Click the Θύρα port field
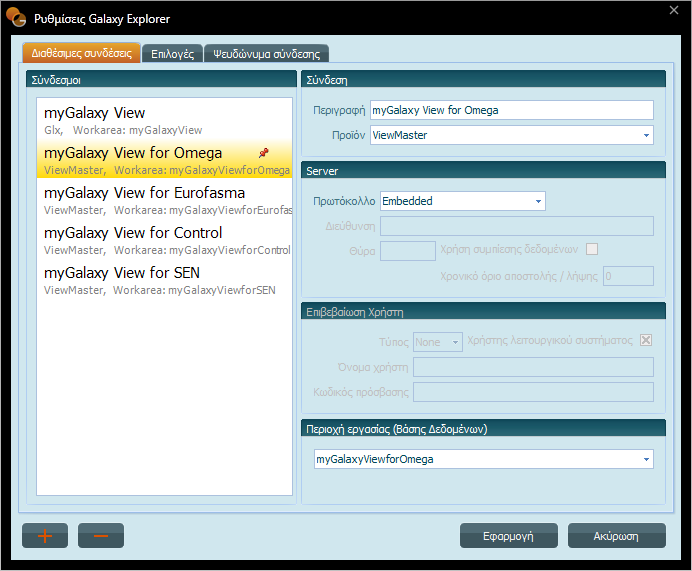This screenshot has width=692, height=571. pyautogui.click(x=408, y=251)
